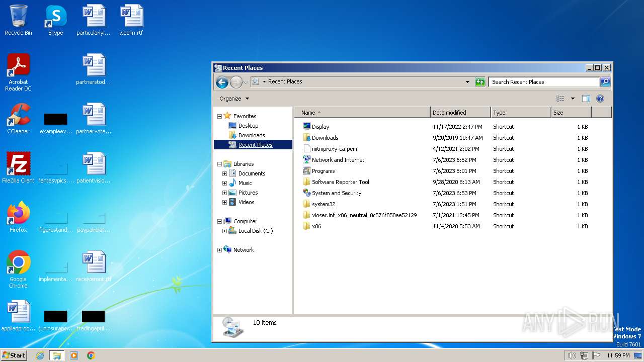The height and width of the screenshot is (362, 644).
Task: Open Google Chrome desktop shortcut
Action: [x=18, y=269]
